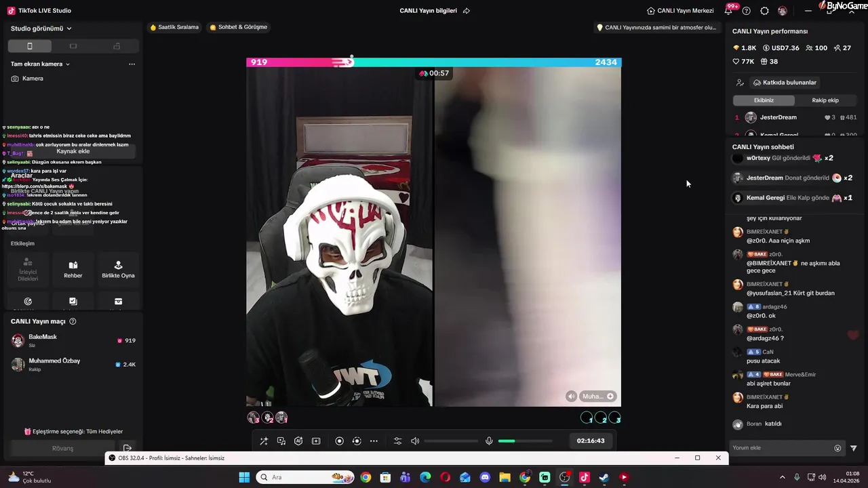Show CANLI Yayın maçı help info

click(x=73, y=321)
